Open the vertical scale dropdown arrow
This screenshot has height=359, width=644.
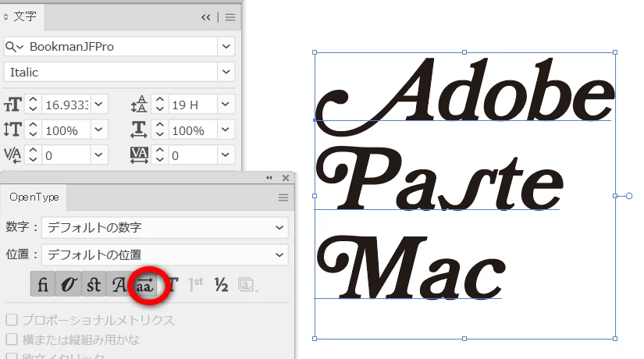[99, 130]
